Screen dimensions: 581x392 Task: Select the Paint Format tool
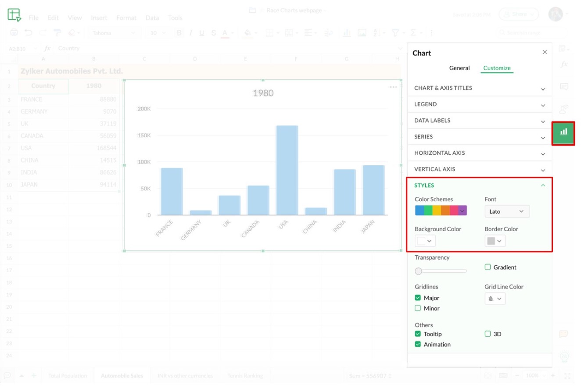(57, 33)
